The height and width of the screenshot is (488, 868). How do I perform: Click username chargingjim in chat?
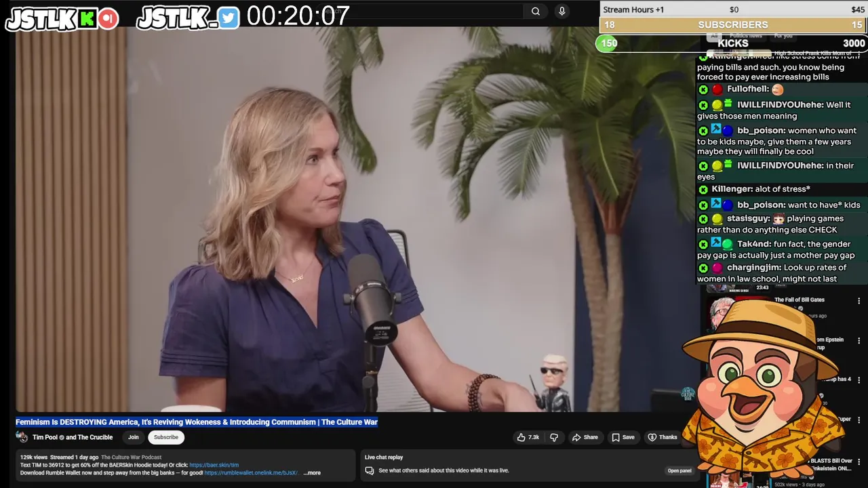(753, 268)
